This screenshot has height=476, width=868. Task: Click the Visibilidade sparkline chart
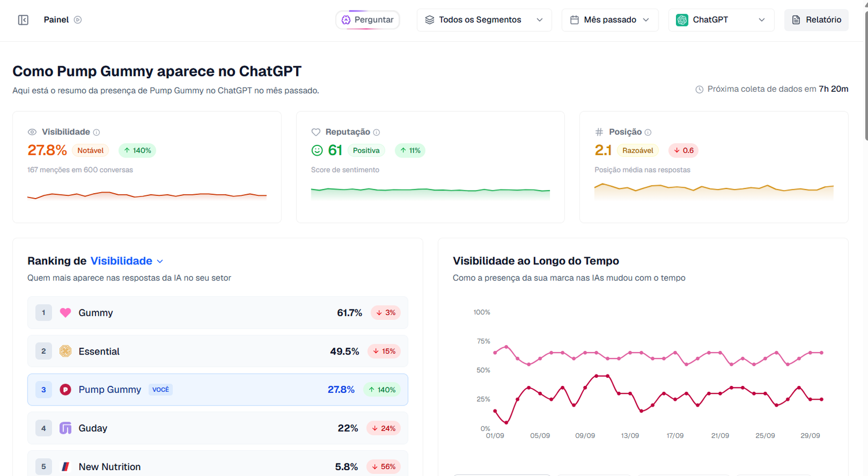pos(147,195)
